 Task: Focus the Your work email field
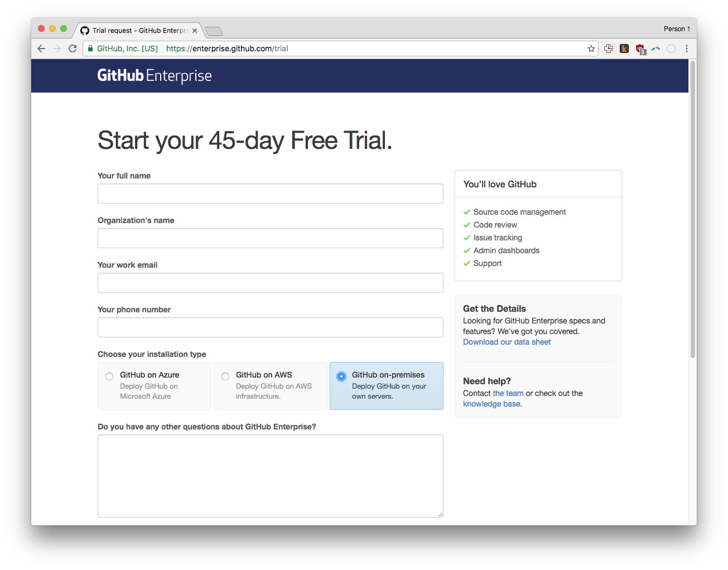coord(271,283)
